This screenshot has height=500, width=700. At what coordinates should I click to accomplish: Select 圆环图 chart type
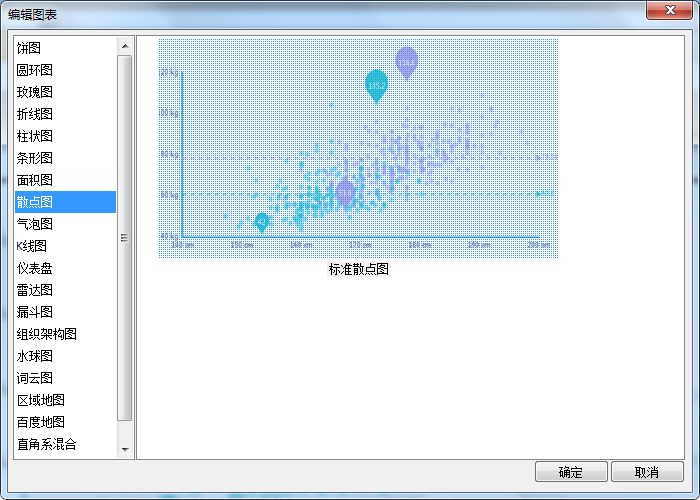point(35,70)
